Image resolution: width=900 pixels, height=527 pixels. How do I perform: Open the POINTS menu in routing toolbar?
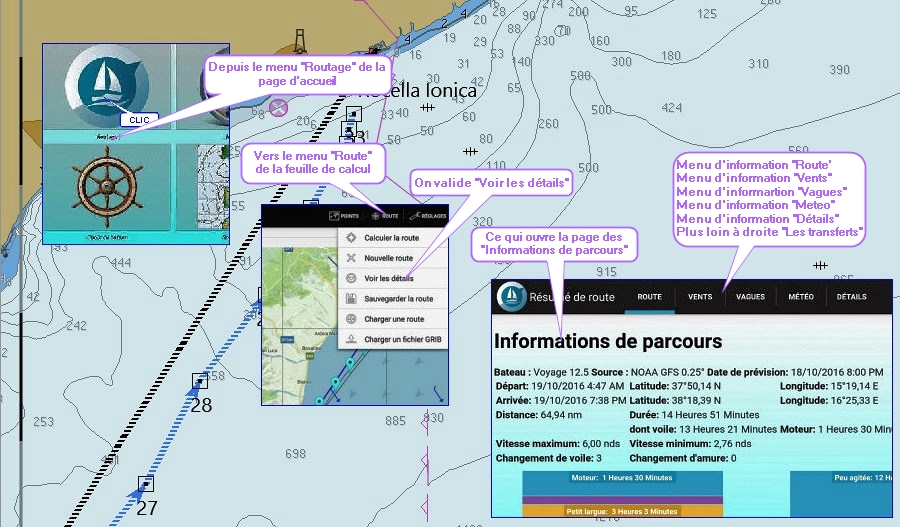344,216
